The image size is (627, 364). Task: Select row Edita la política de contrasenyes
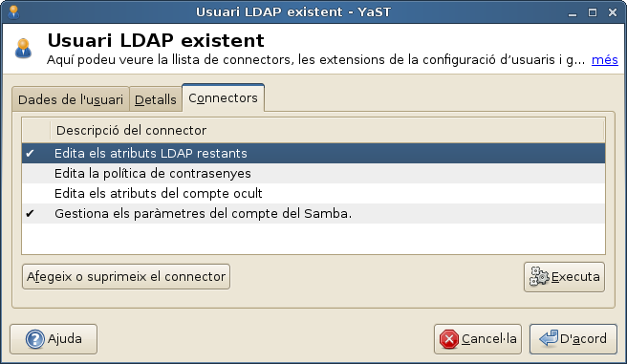tap(313, 174)
